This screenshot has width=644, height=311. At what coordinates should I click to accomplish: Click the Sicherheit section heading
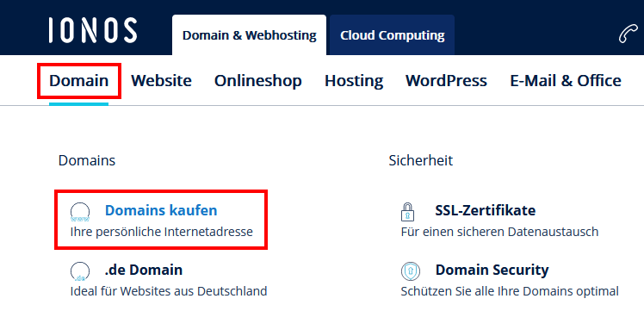(x=420, y=160)
